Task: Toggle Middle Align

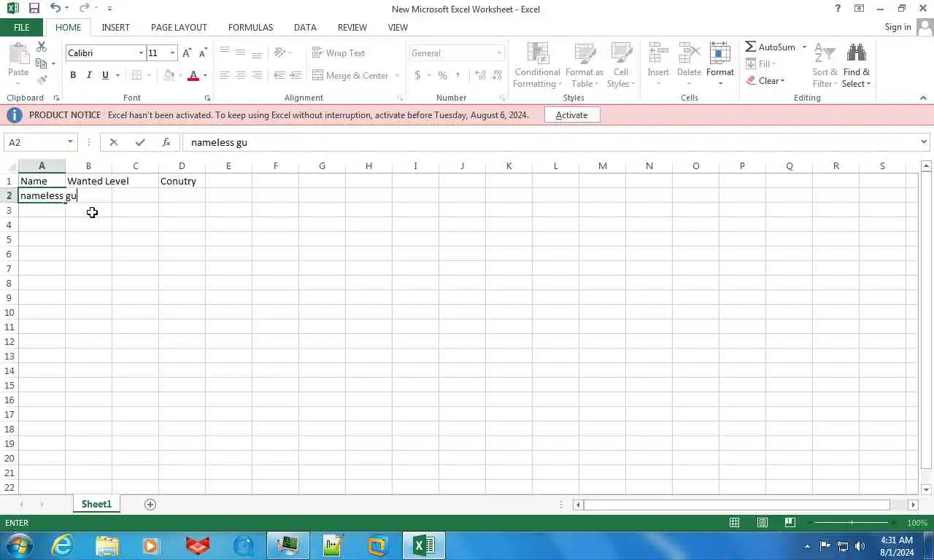Action: [x=241, y=53]
